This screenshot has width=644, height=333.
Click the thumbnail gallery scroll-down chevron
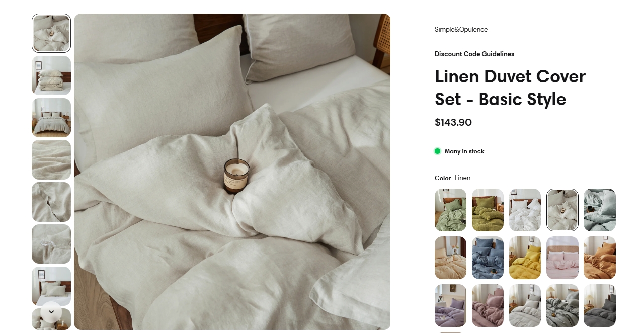pos(51,312)
